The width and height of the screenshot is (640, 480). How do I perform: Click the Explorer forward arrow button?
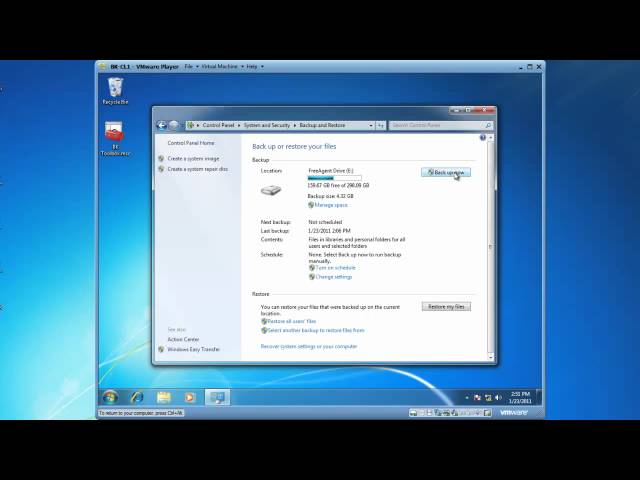click(x=174, y=125)
